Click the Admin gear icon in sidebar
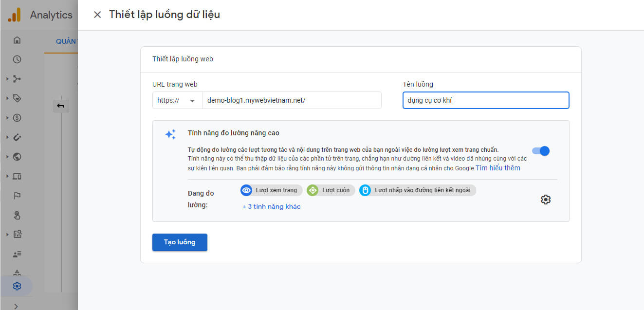 [17, 286]
